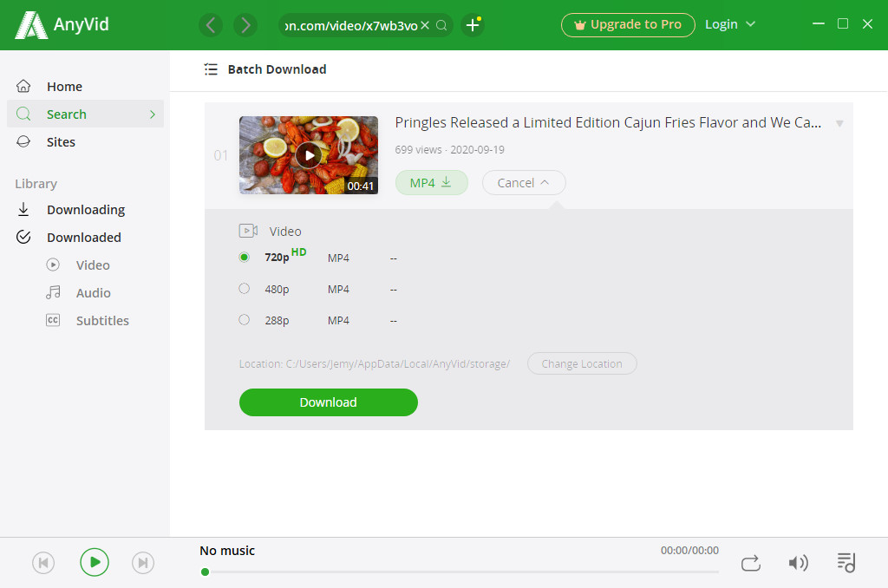888x588 pixels.
Task: Add a new tab with the plus icon
Action: (x=473, y=25)
